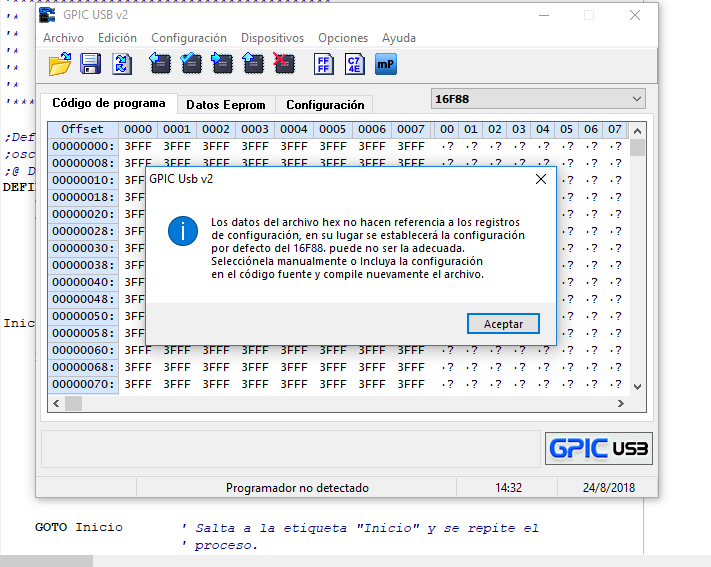Reload the file with the refresh page icon
The image size is (711, 567).
click(x=122, y=64)
